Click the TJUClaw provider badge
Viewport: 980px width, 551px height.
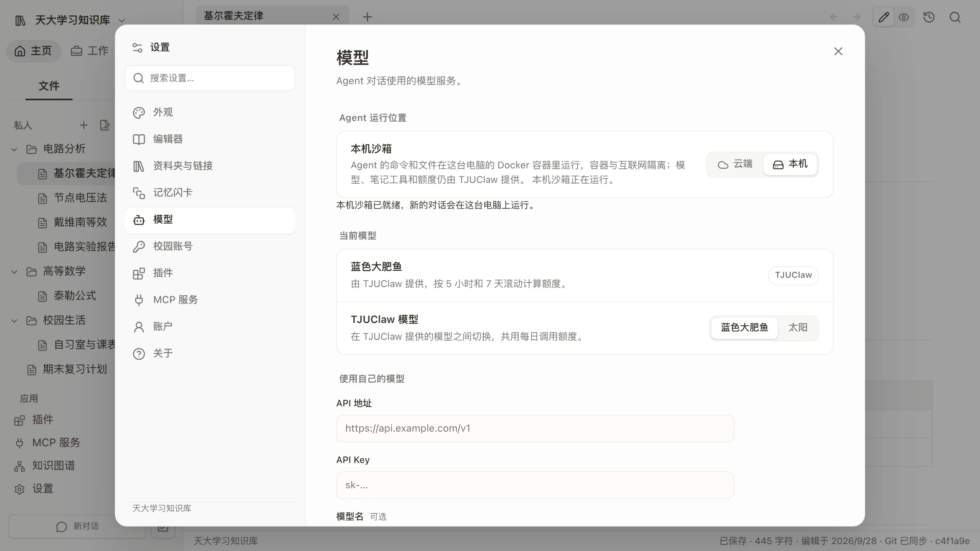[x=793, y=275]
